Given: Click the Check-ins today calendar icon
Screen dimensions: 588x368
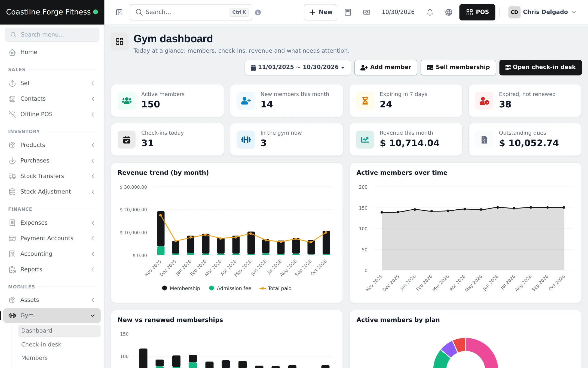Looking at the screenshot, I should [x=127, y=140].
